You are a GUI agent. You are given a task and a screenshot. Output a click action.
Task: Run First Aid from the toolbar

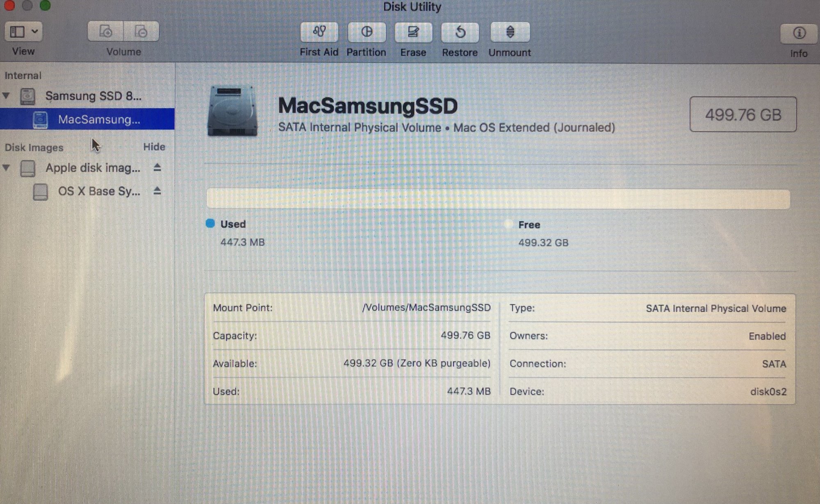[319, 32]
